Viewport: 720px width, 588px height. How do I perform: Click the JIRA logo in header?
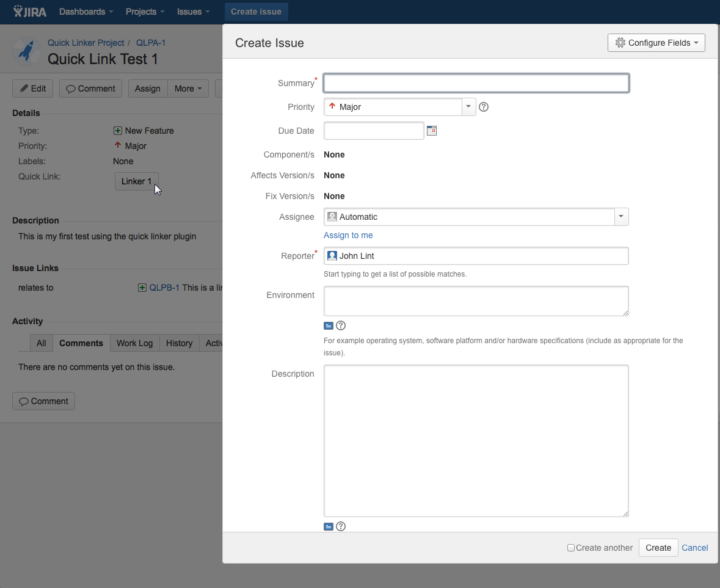tap(30, 12)
